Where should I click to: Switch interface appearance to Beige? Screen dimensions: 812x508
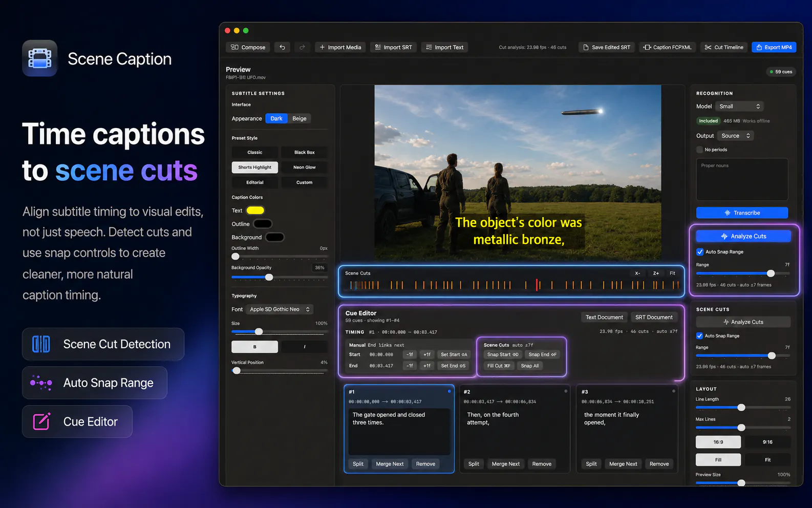tap(300, 118)
